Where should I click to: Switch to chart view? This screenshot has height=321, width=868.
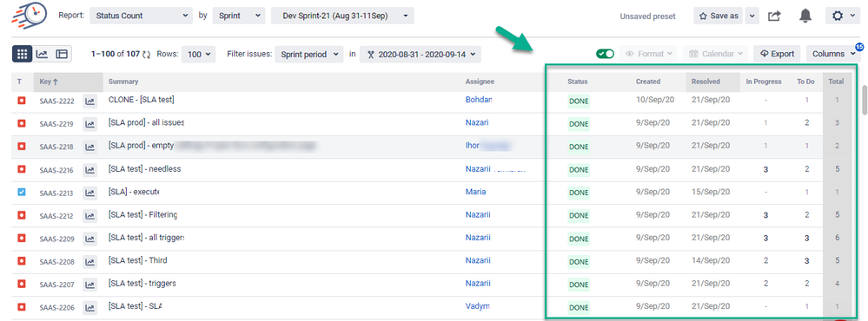pos(42,54)
